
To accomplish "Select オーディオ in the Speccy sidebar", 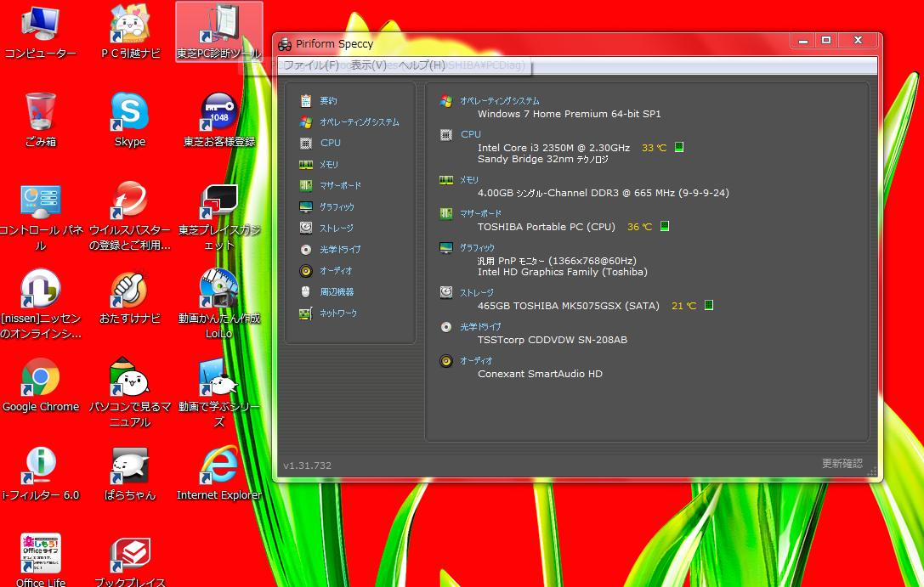I will tap(335, 270).
